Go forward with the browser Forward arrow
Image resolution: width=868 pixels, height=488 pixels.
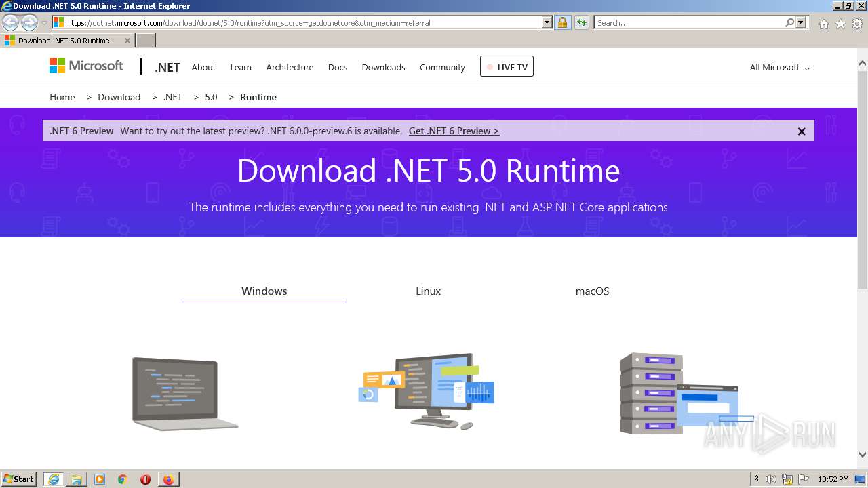click(x=29, y=23)
